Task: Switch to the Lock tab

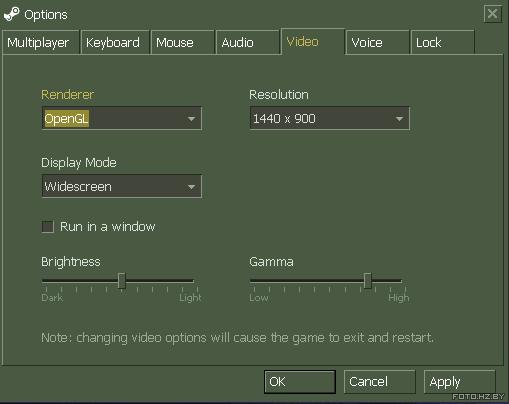Action: [x=443, y=42]
